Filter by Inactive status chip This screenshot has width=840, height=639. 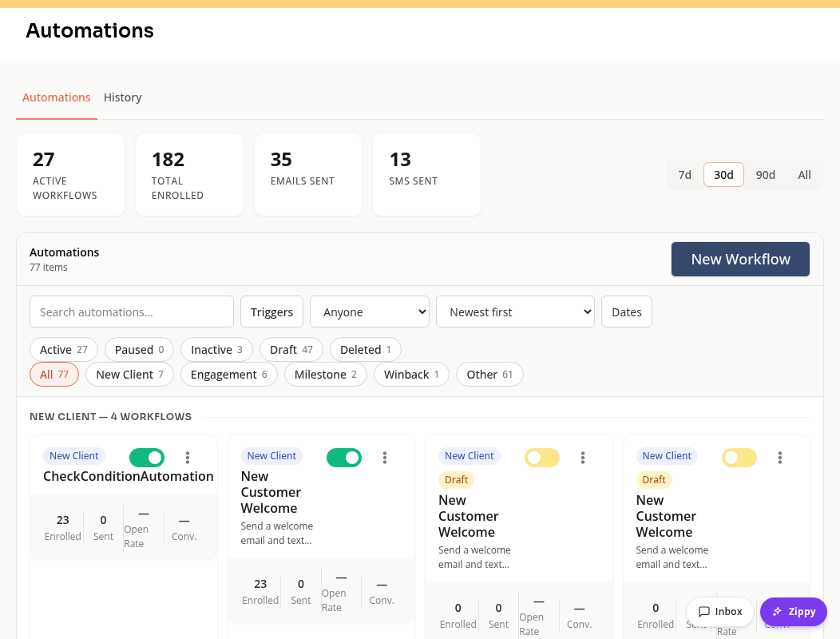coord(216,350)
